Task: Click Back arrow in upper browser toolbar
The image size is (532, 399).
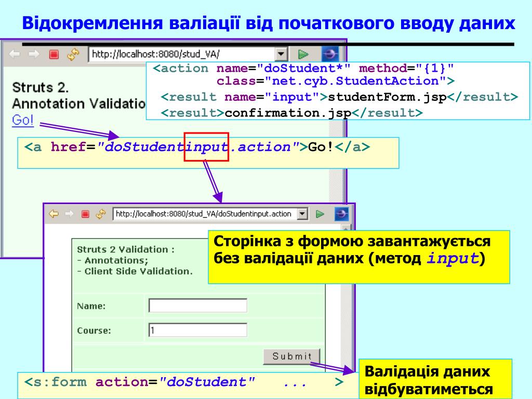Action: (x=15, y=54)
